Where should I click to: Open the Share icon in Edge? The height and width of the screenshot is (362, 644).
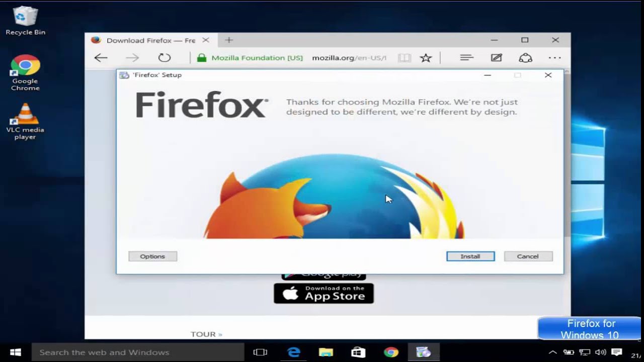pyautogui.click(x=526, y=58)
